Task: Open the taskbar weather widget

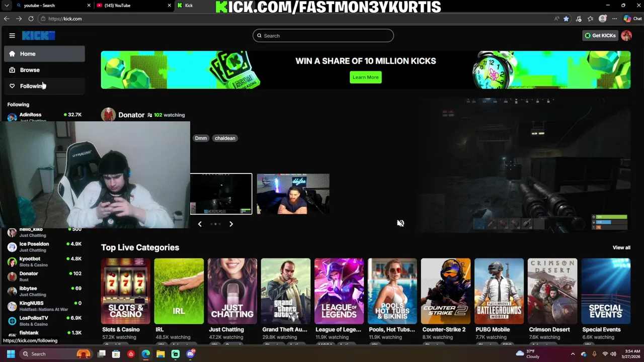Action: [528, 354]
